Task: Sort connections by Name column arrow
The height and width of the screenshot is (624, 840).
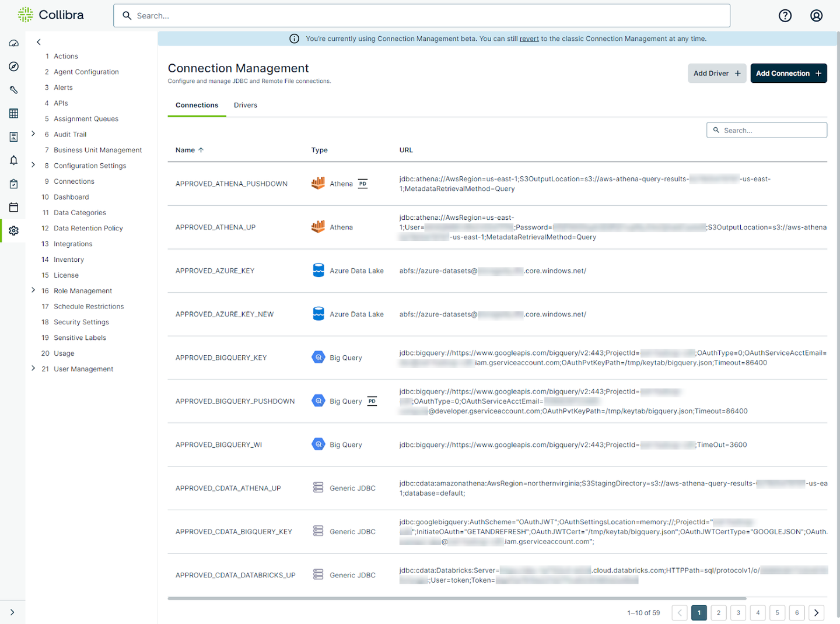Action: [201, 150]
